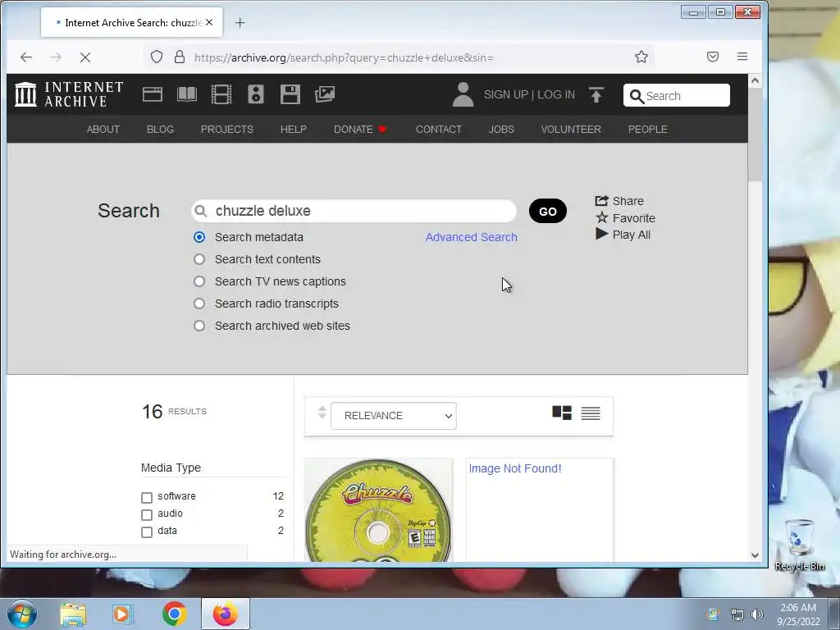Check the audio media type filter
The height and width of the screenshot is (630, 840).
coord(147,514)
